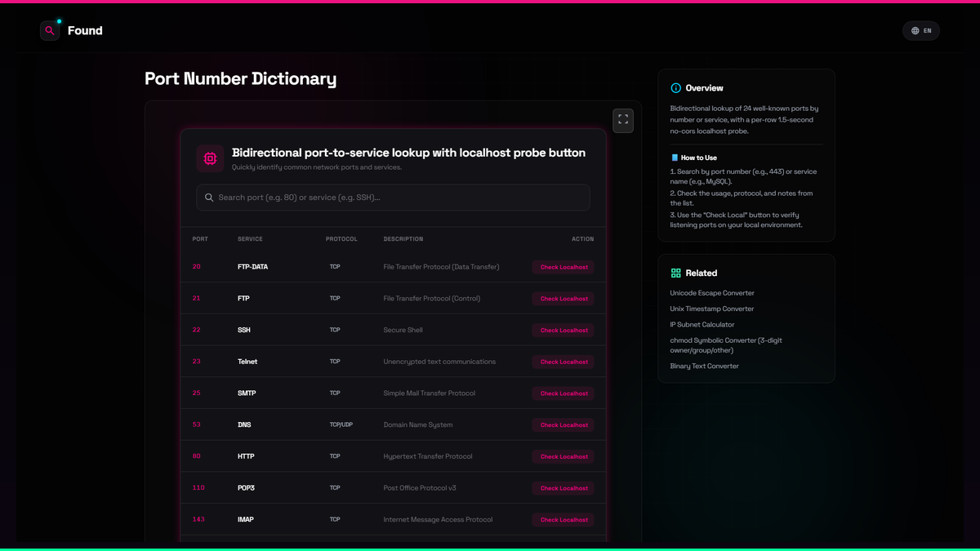The image size is (980, 551).
Task: Click the chip icon beside lookup title
Action: coord(210,158)
